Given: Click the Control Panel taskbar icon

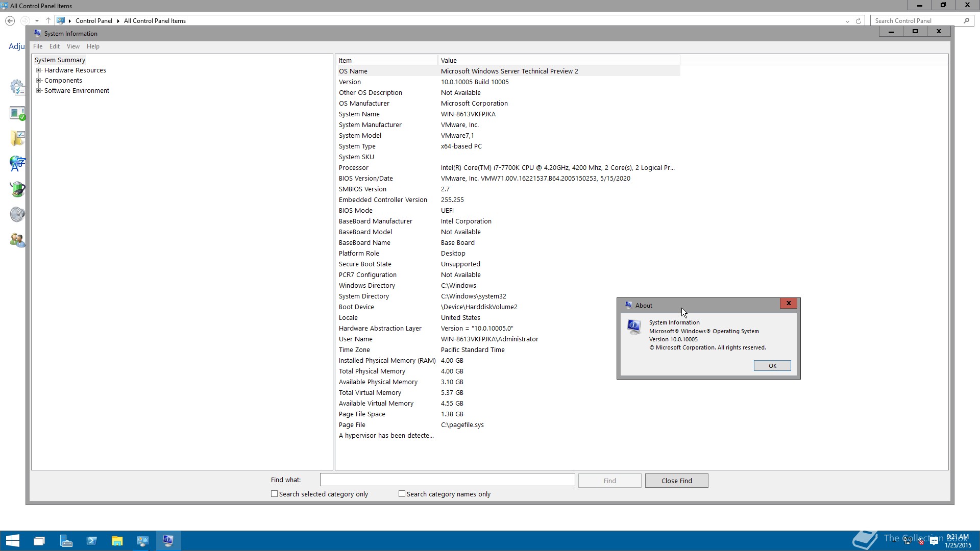Looking at the screenshot, I should click(x=142, y=541).
